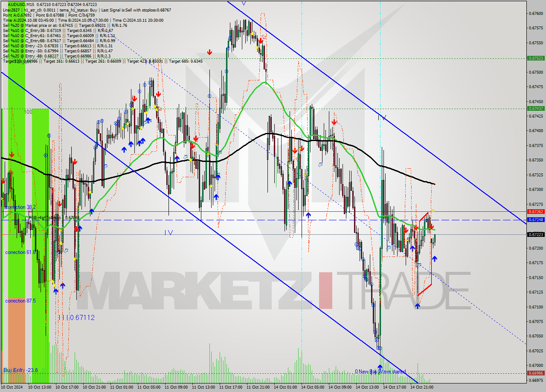Click the green 0.67437 price tag
Image resolution: width=546 pixels, height=392 pixels.
coord(536,108)
